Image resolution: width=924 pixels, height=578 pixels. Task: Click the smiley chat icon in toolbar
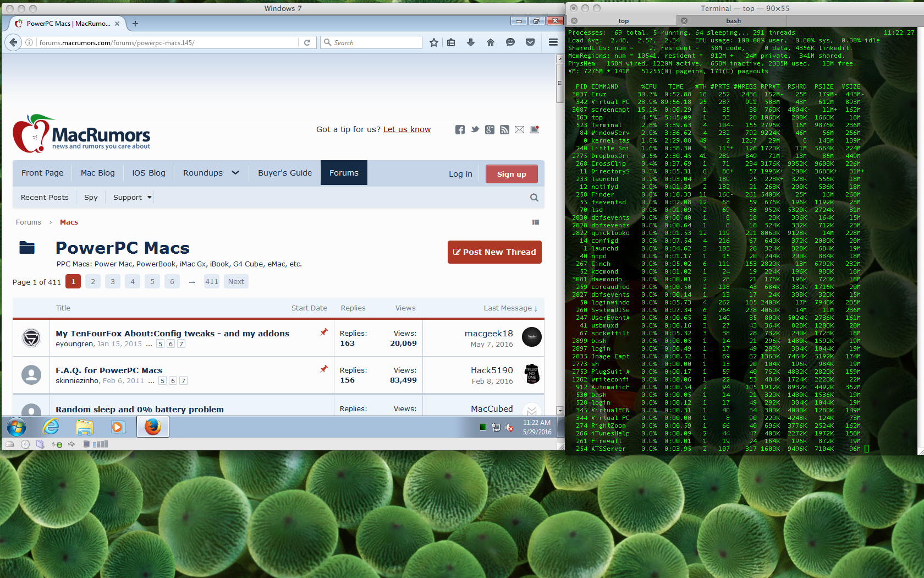pos(510,42)
